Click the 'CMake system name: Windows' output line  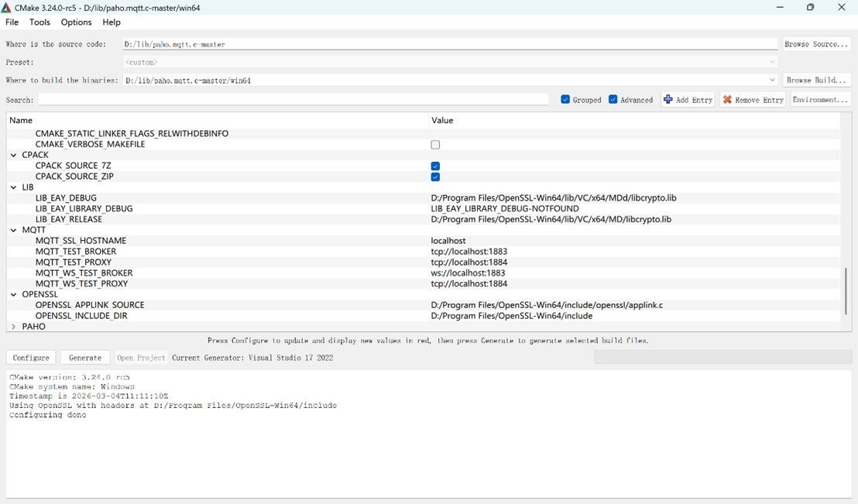(x=72, y=386)
